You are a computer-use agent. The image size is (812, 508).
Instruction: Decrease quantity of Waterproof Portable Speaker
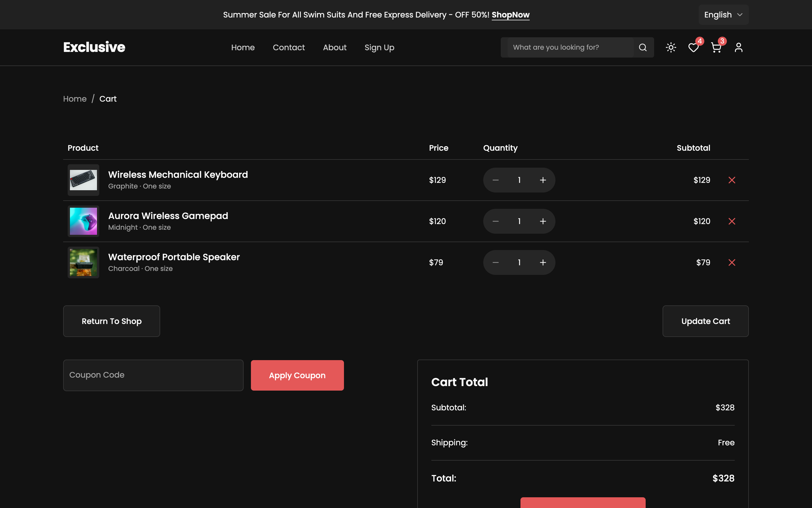click(496, 262)
